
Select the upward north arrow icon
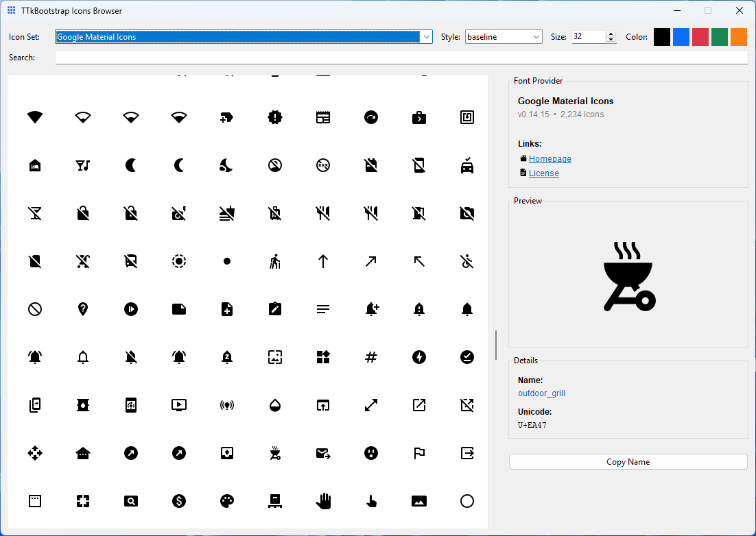click(x=323, y=261)
